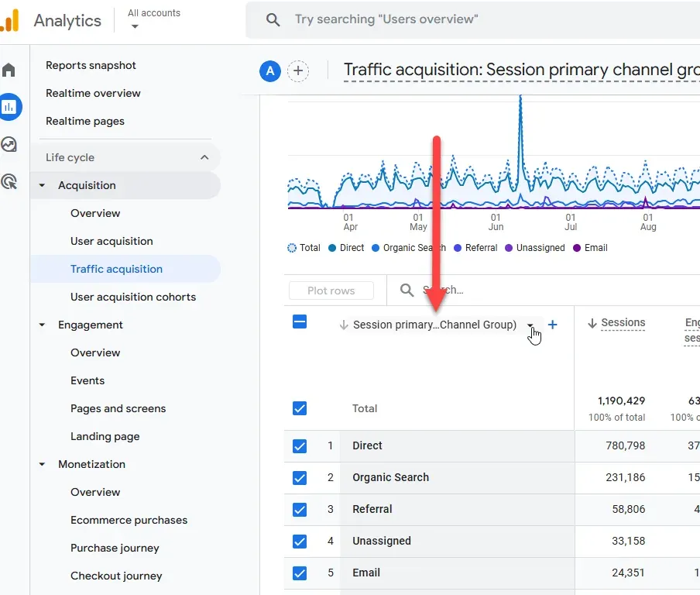Uncheck the Direct row checkbox
Image resolution: width=700 pixels, height=595 pixels.
(x=300, y=445)
